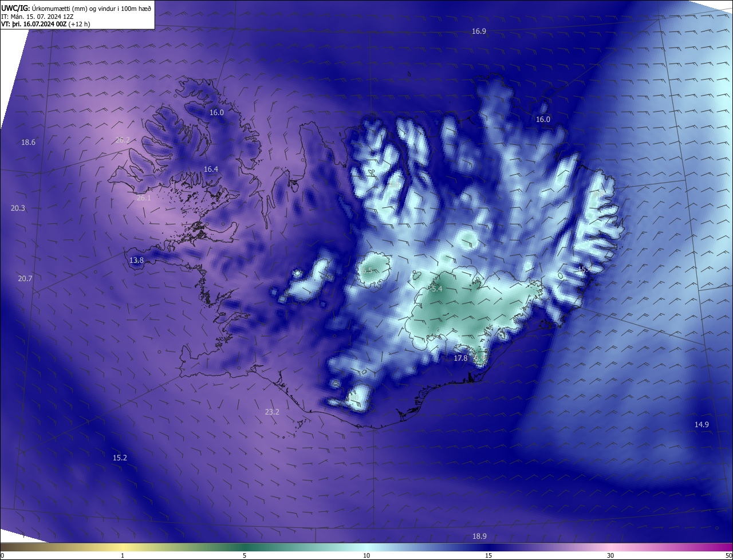Select the 5 tick on colour scale

(x=245, y=556)
